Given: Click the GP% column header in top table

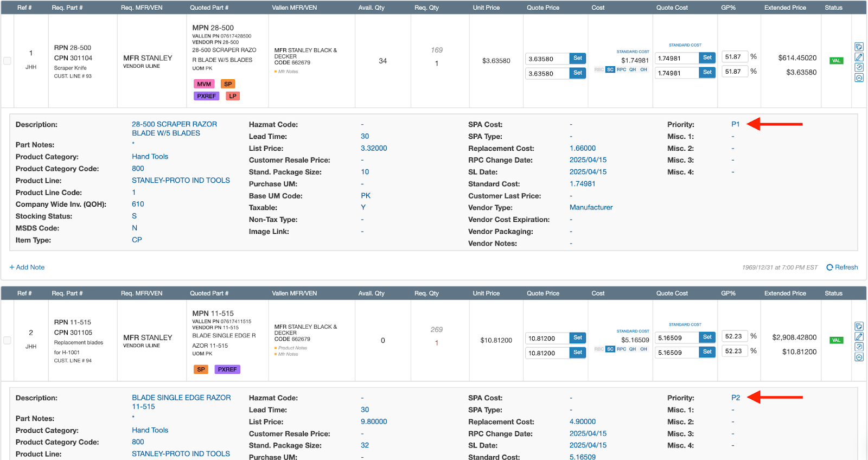Looking at the screenshot, I should 728,8.
